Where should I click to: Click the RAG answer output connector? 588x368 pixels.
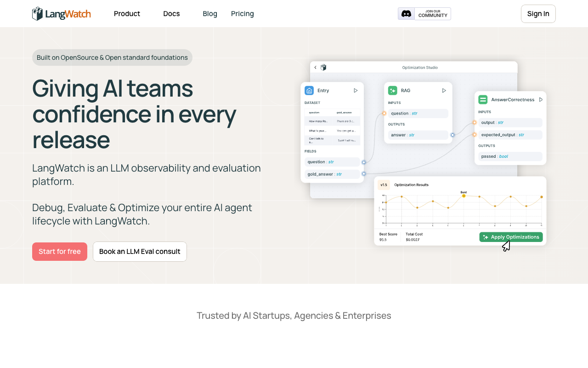(x=452, y=135)
